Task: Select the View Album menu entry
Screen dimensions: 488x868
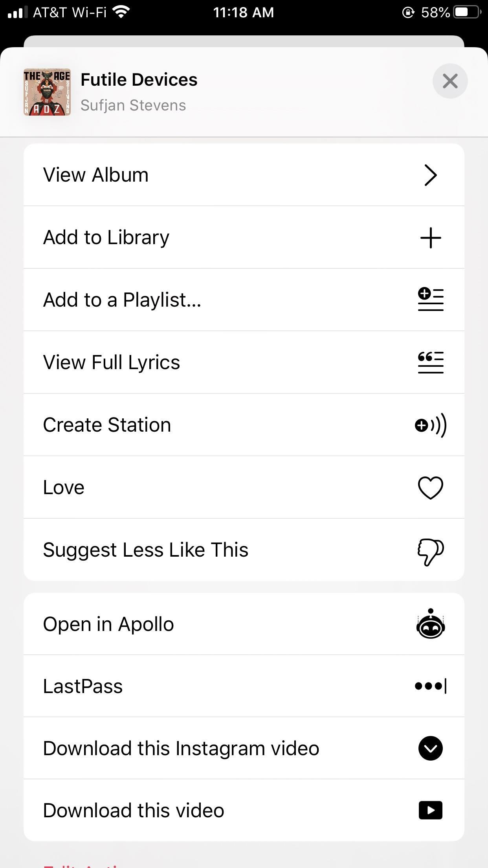Action: pos(244,175)
